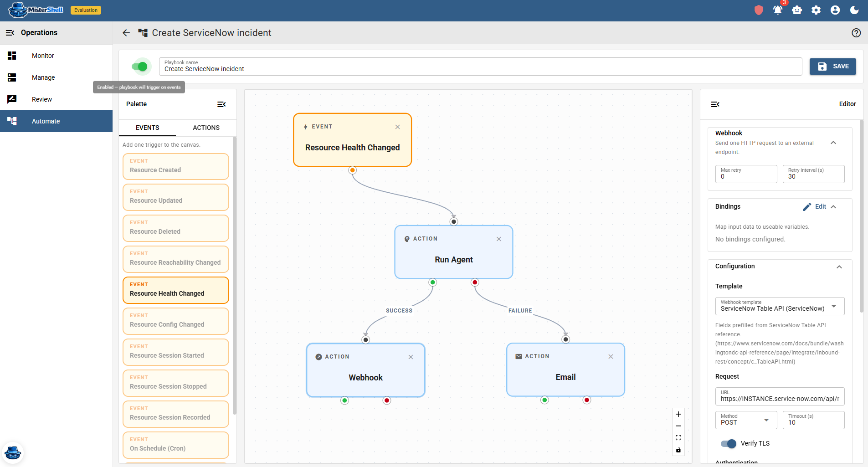This screenshot has height=467, width=868.
Task: Click Edit in Bindings section
Action: point(814,207)
